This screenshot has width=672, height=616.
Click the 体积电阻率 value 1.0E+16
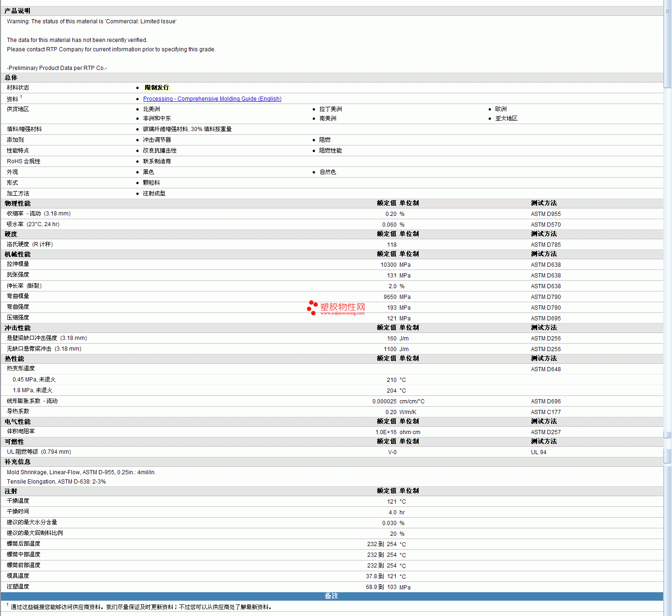[x=386, y=432]
